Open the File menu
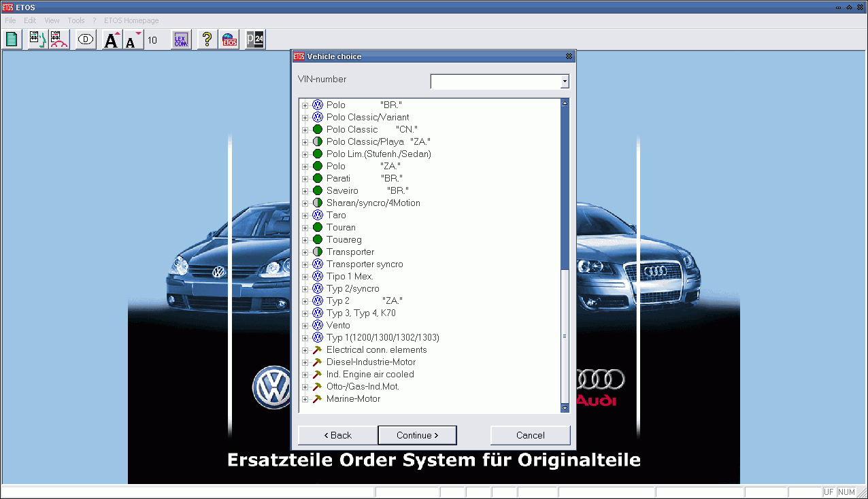Screen dimensions: 868x499 click(x=10, y=20)
